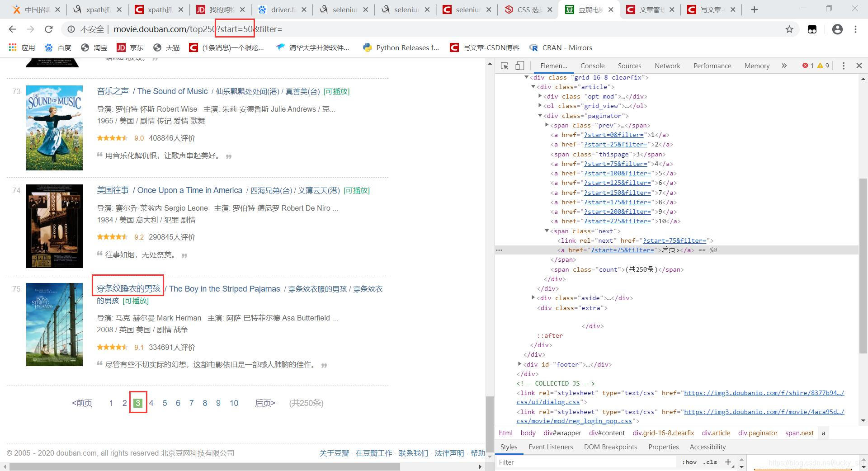Screen dimensions: 868x471
Task: Switch to Event Listeners pane
Action: coord(551,447)
